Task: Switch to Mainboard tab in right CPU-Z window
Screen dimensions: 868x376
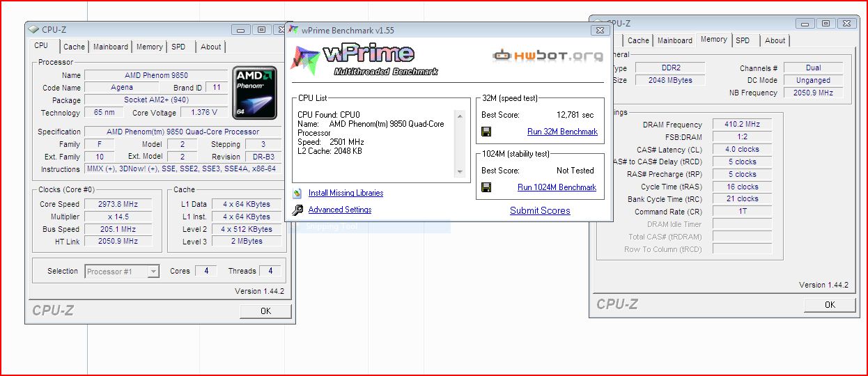Action: 675,40
